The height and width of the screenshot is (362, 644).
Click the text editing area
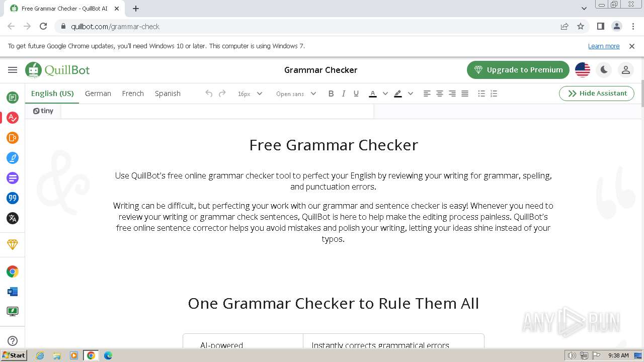217,112
